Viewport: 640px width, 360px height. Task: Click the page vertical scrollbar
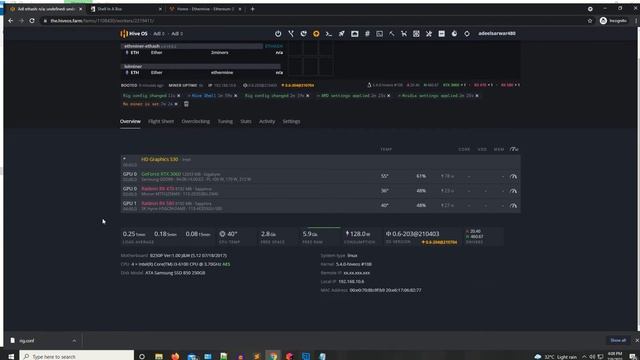pyautogui.click(x=637, y=180)
